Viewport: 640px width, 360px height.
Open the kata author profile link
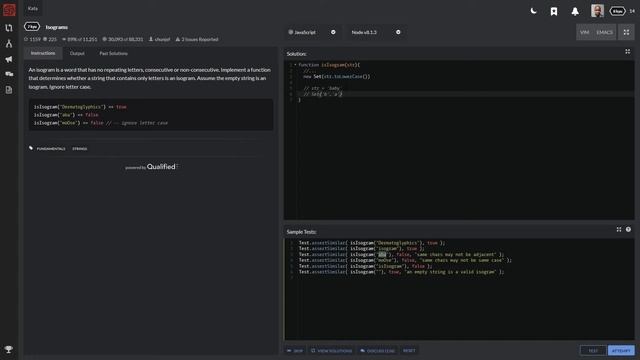[x=160, y=39]
